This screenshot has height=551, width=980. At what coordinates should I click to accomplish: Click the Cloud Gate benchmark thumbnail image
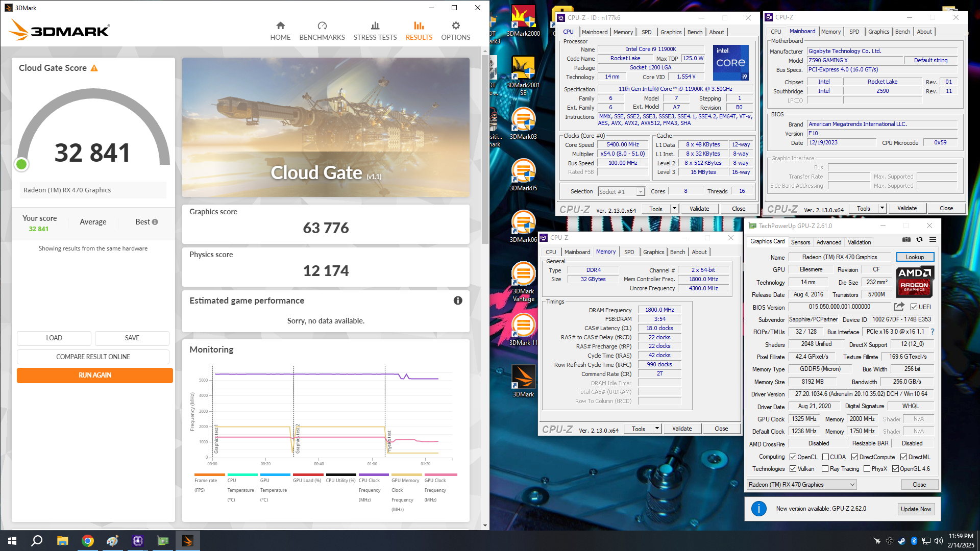coord(326,127)
